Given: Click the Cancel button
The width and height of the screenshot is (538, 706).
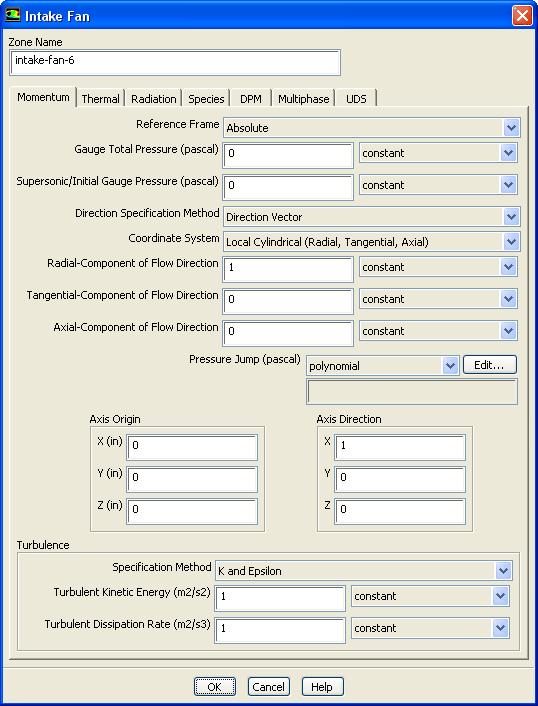Looking at the screenshot, I should pos(269,687).
